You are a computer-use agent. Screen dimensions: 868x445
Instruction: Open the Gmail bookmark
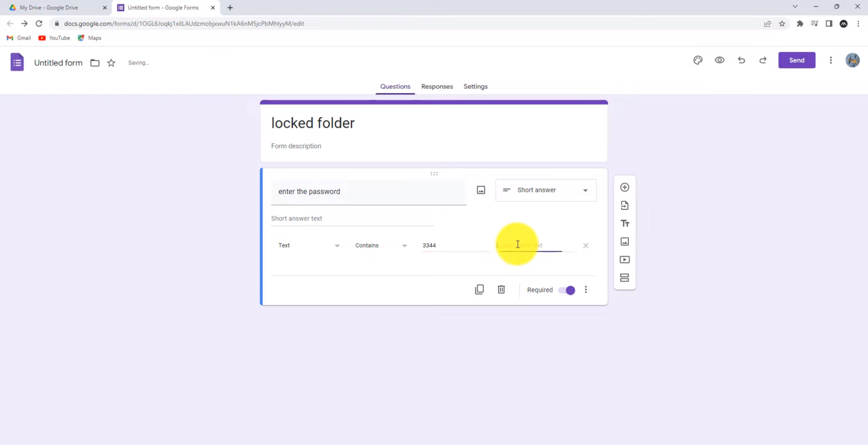[x=19, y=38]
